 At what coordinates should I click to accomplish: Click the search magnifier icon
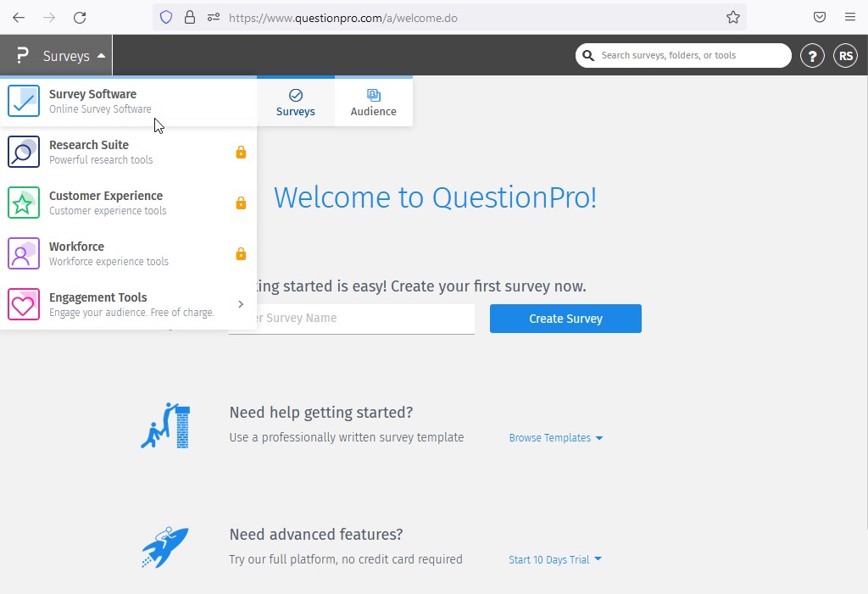588,55
